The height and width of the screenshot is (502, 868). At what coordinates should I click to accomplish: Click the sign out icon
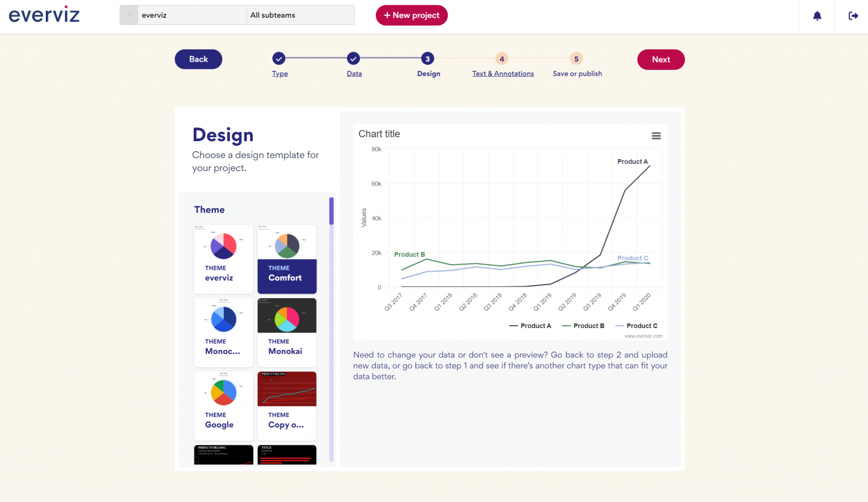pyautogui.click(x=853, y=16)
